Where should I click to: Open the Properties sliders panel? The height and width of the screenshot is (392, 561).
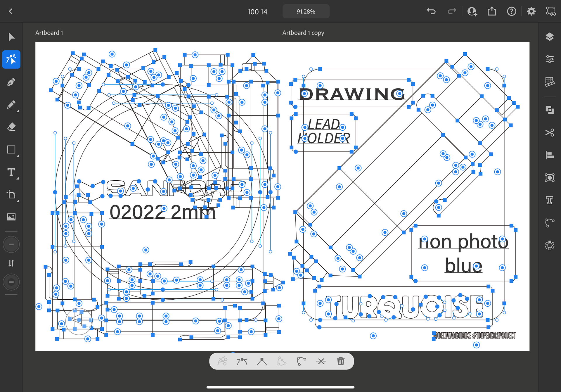[550, 59]
